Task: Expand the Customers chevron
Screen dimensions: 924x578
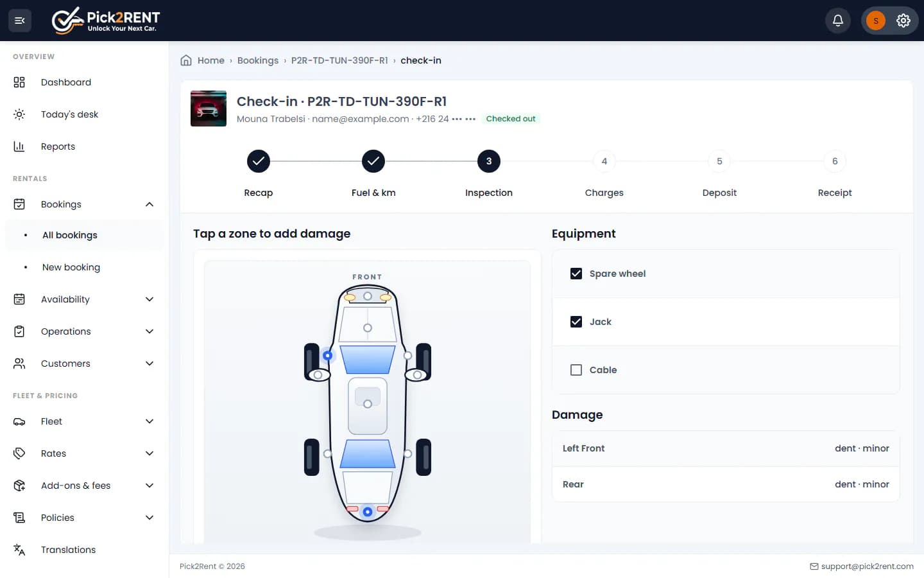Action: coord(150,363)
